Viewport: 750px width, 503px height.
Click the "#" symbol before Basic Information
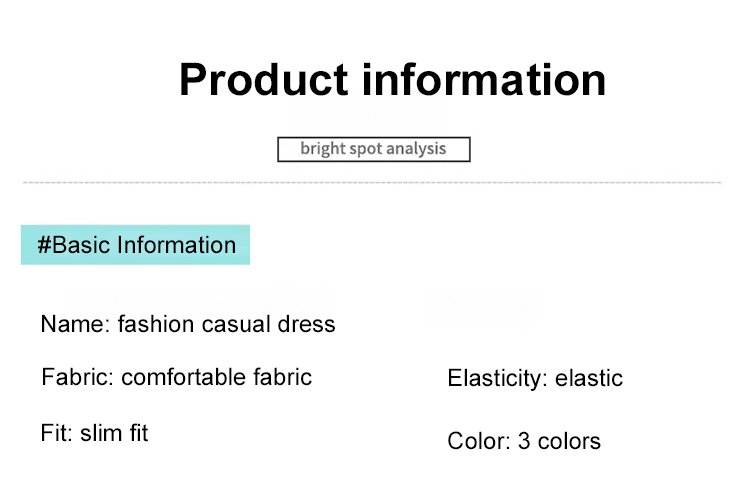[44, 245]
